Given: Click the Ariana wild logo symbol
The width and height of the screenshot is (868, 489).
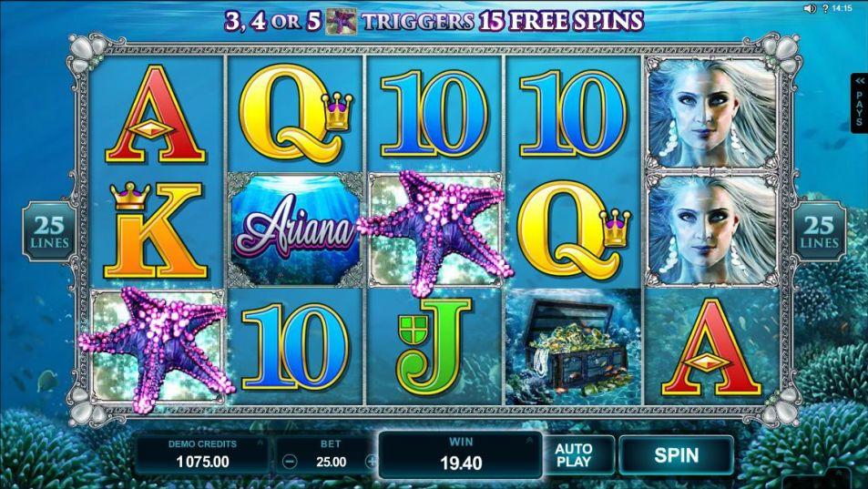Looking at the screenshot, I should [x=295, y=229].
